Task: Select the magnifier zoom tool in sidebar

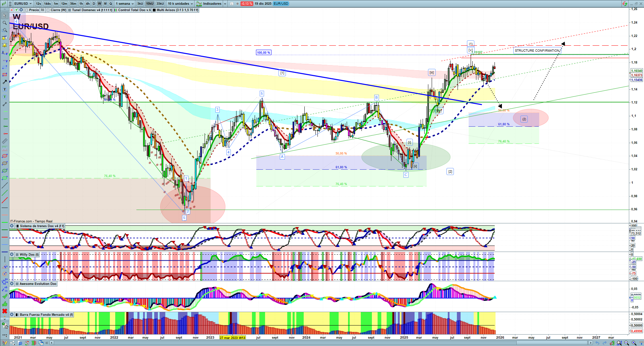Action: 5,23
